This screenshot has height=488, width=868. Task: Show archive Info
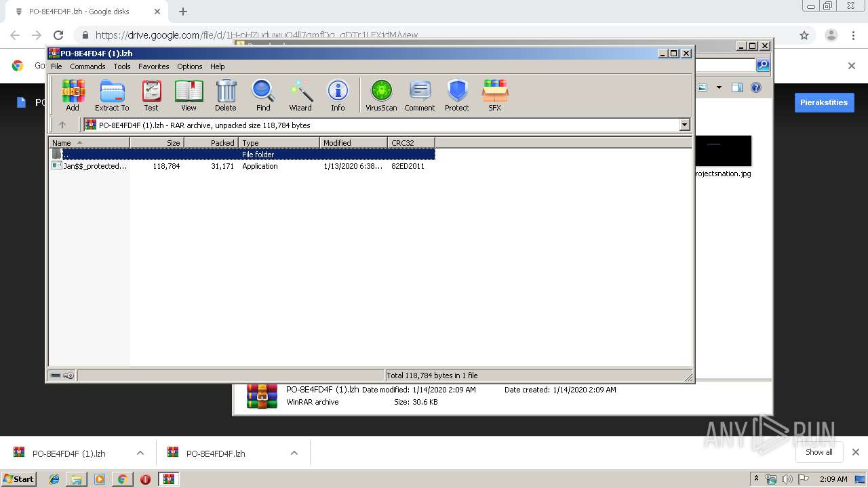(x=338, y=96)
